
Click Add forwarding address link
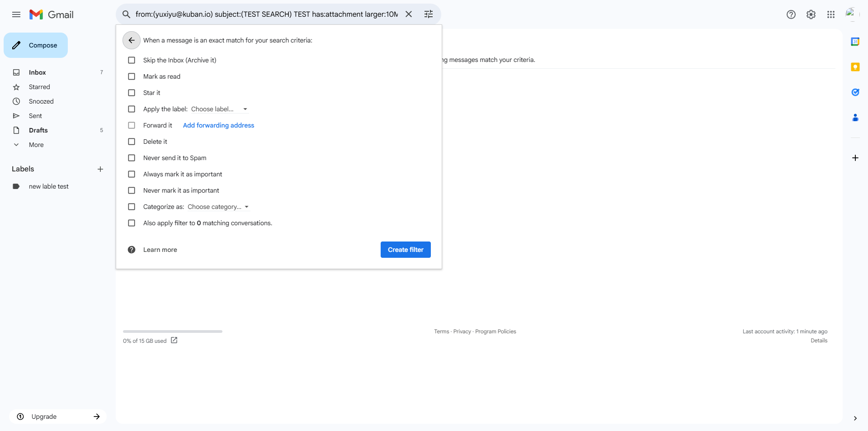pyautogui.click(x=218, y=125)
